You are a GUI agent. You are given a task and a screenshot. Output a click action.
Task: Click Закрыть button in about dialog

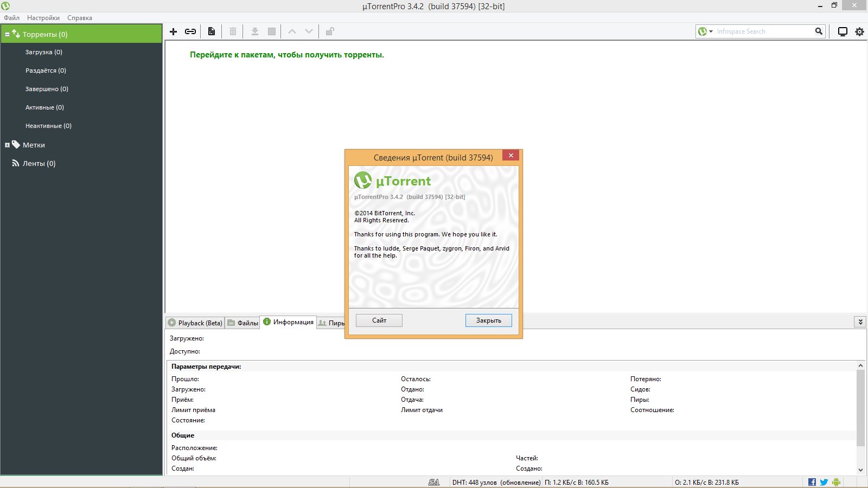[x=489, y=320]
